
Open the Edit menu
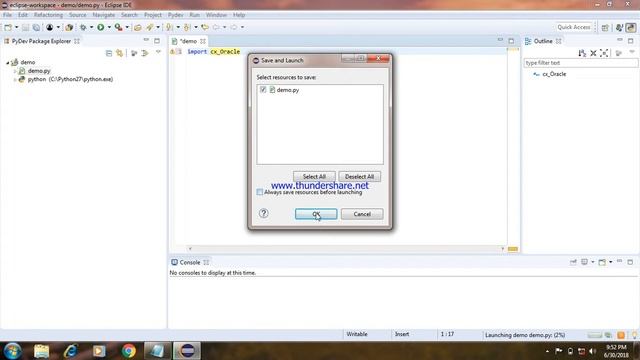pos(23,15)
